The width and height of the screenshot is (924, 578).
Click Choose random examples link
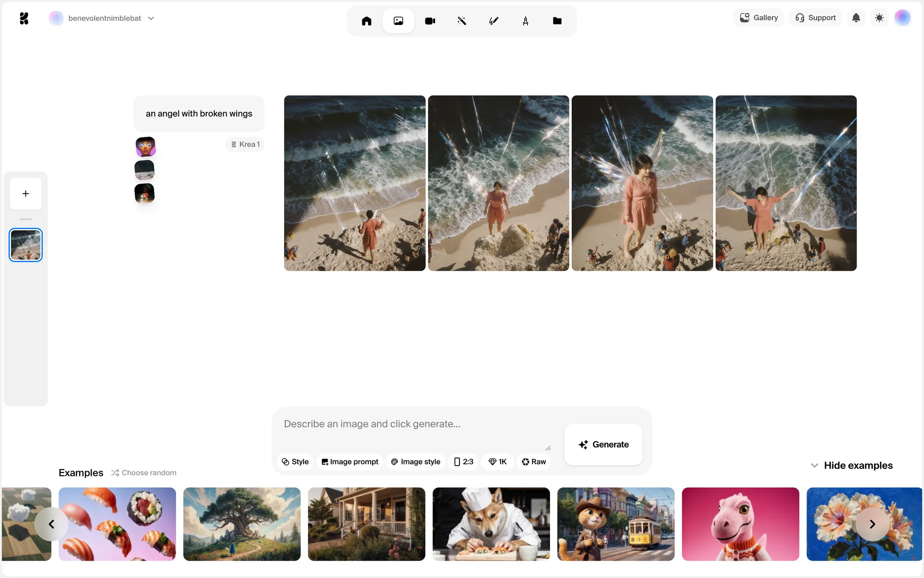tap(144, 473)
